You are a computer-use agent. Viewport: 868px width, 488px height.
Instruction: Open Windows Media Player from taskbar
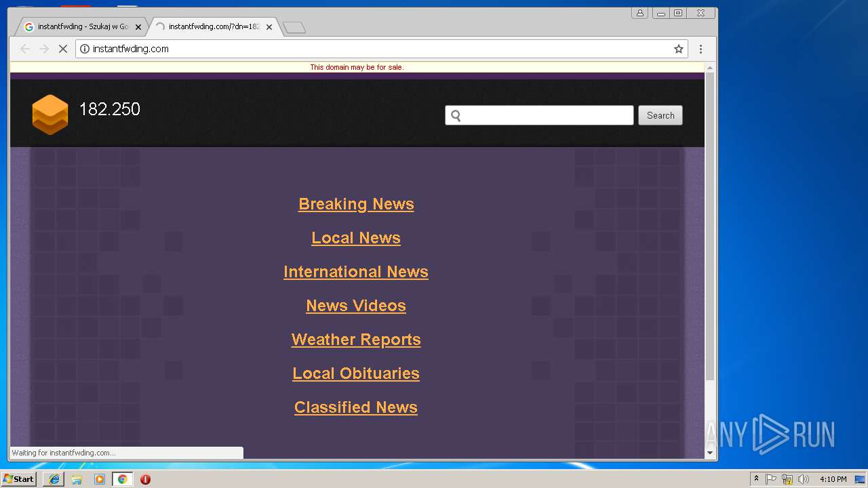point(100,479)
